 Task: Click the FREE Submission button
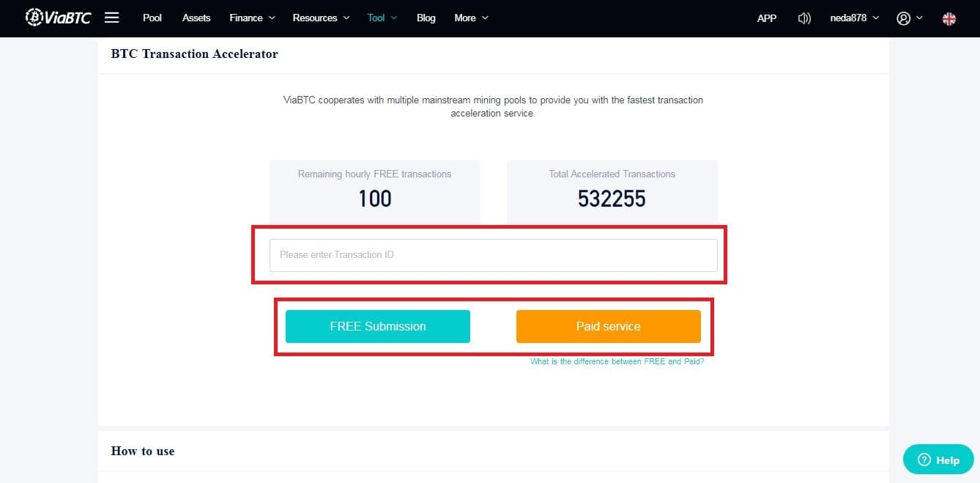(378, 326)
